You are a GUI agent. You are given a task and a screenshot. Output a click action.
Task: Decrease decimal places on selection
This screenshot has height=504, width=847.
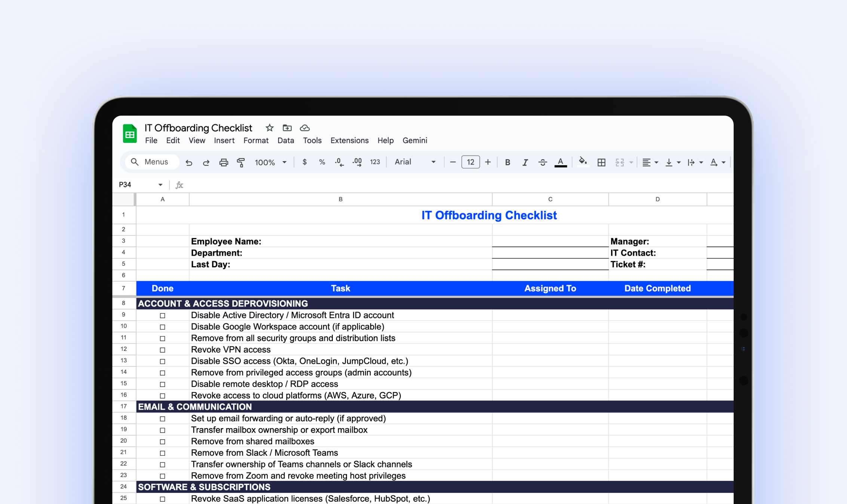(339, 162)
